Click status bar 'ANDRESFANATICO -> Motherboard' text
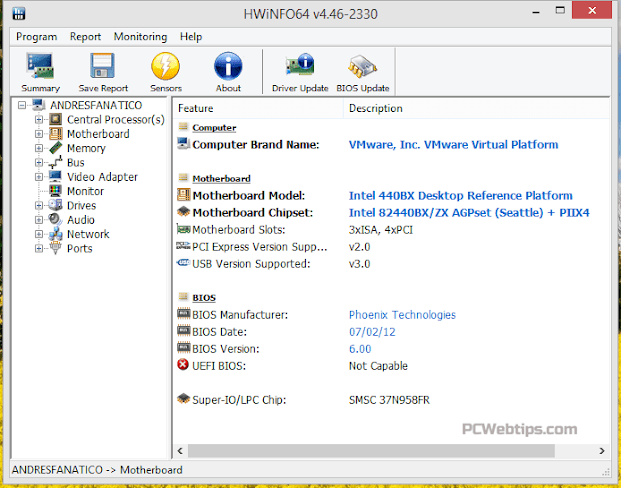 click(97, 470)
